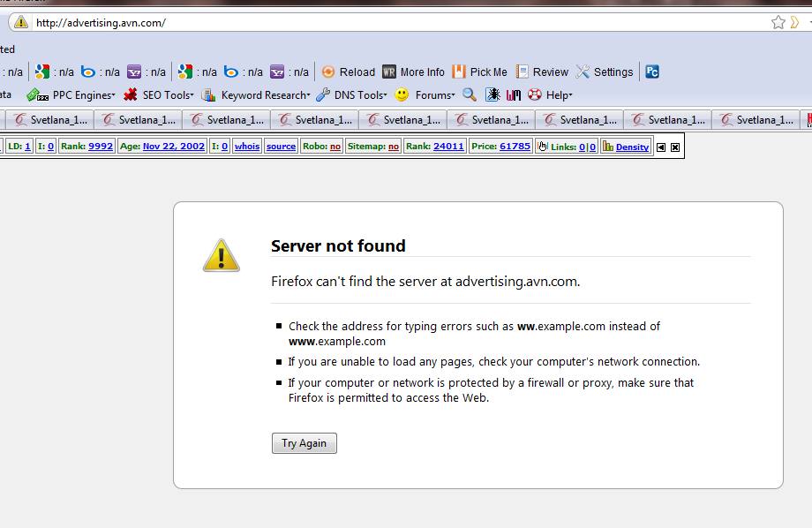Click the LD value link

click(x=27, y=147)
